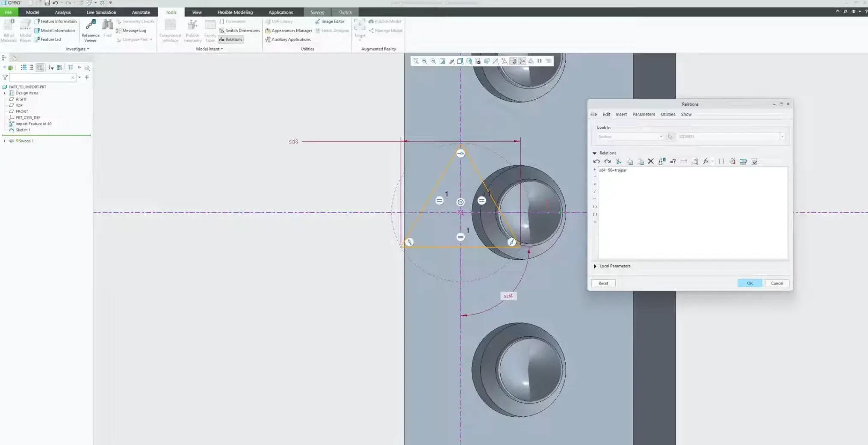
Task: Collapse the Relations section triangle
Action: coord(594,153)
